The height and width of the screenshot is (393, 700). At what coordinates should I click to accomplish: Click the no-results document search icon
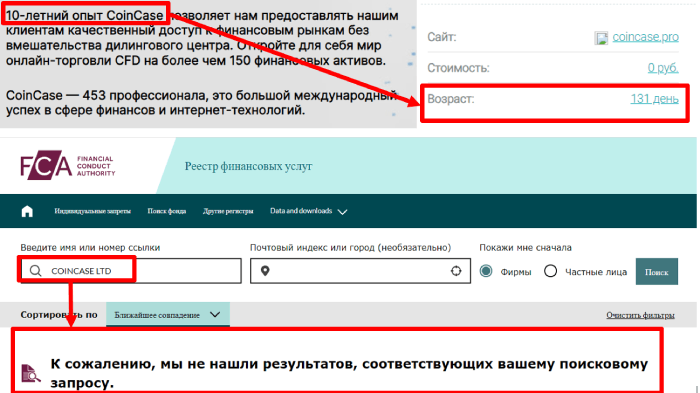[x=30, y=373]
